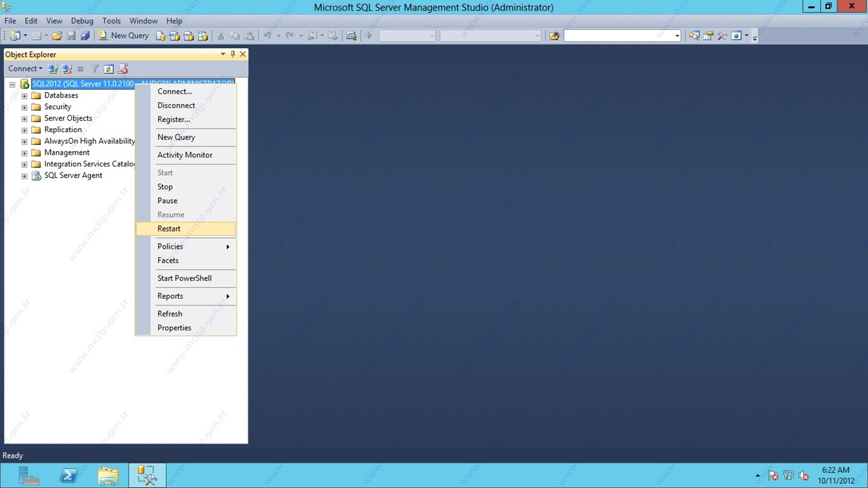The width and height of the screenshot is (868, 488).
Task: Click the Database Engine Query icon
Action: coord(161,36)
